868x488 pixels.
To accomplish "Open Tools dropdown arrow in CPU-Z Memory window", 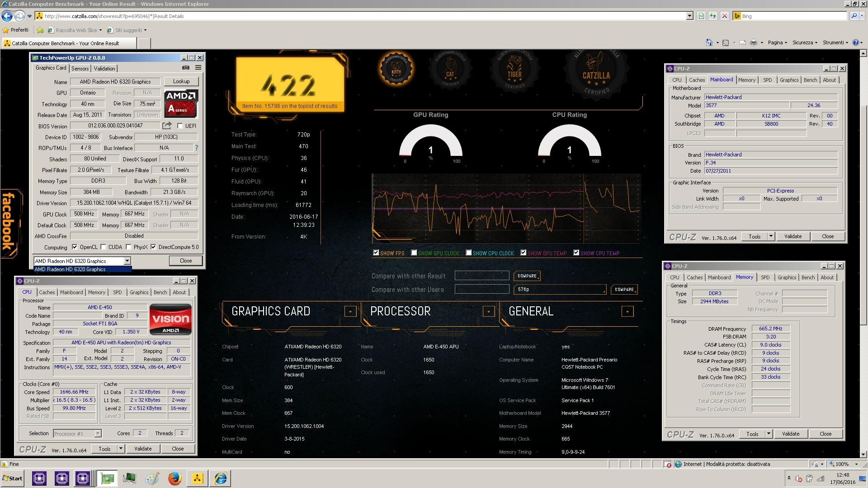I will point(769,434).
